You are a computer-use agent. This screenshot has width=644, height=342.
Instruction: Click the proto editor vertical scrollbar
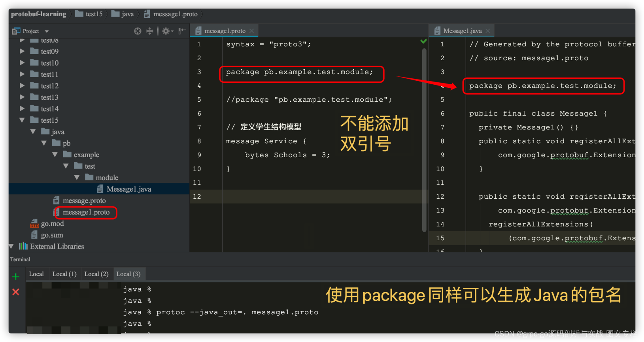point(424,140)
